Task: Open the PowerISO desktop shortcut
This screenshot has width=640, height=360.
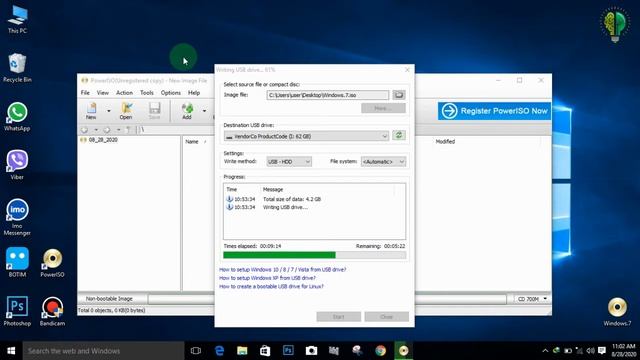Action: point(52,262)
